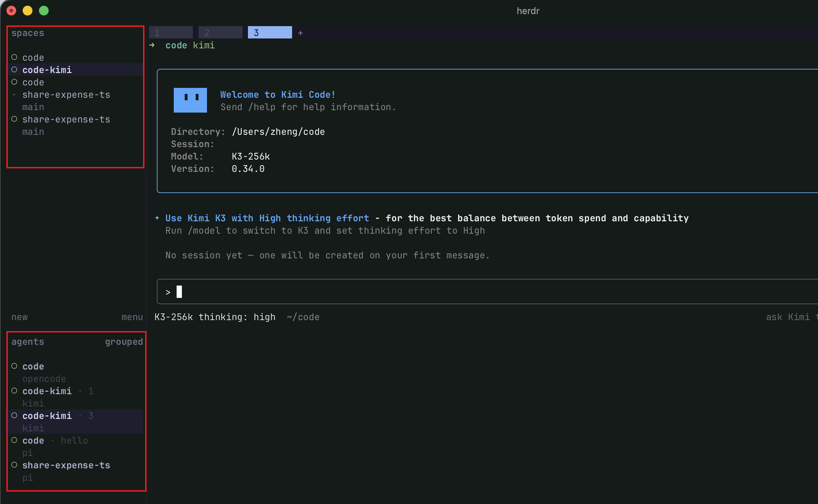Click the status circle beside agent 'code-kimi · 3'
The width and height of the screenshot is (818, 504).
point(14,415)
